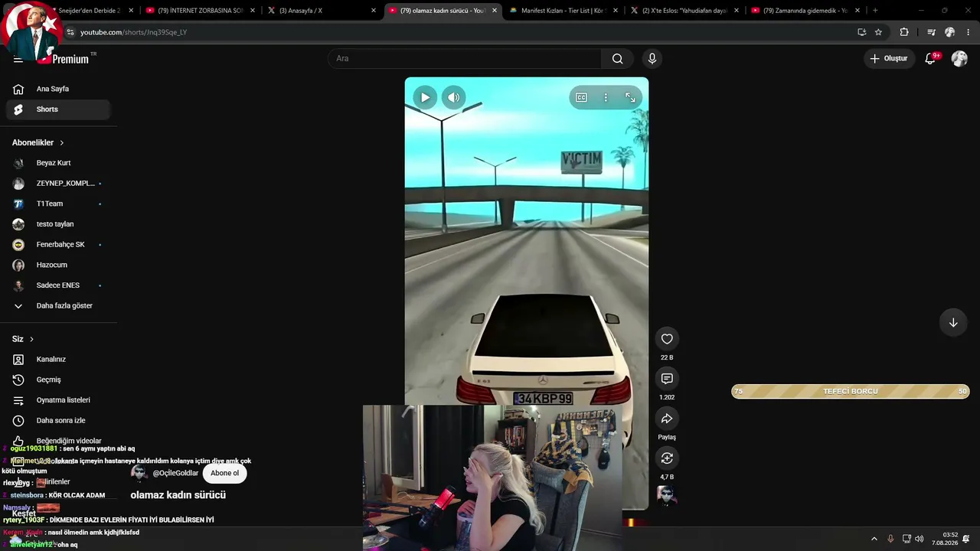
Task: Open the Chrome profile icon
Action: tap(950, 32)
